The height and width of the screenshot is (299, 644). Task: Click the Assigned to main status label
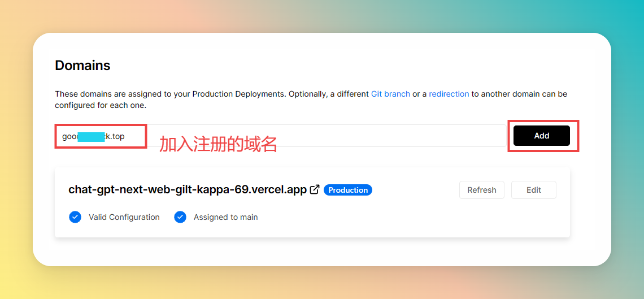(225, 217)
